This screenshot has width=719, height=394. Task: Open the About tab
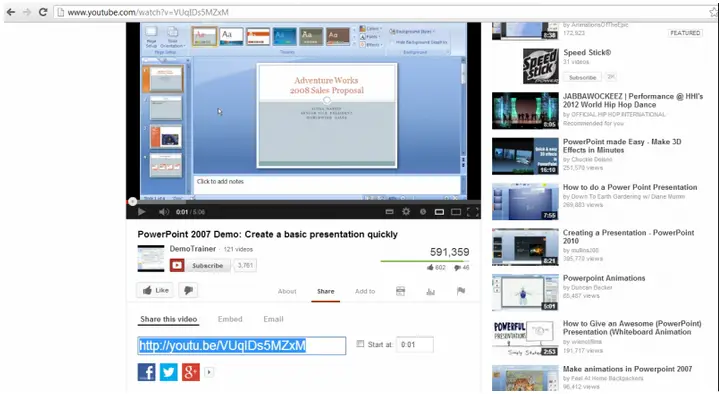click(x=287, y=291)
